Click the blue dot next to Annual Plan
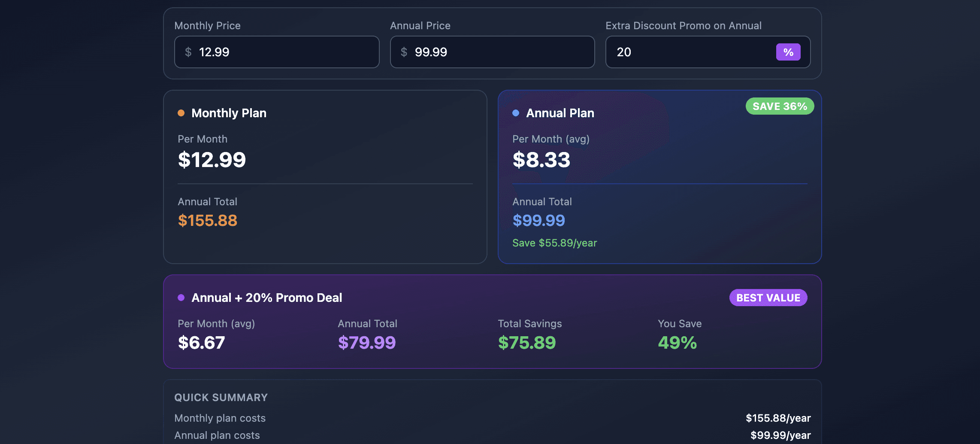980x444 pixels. 516,113
